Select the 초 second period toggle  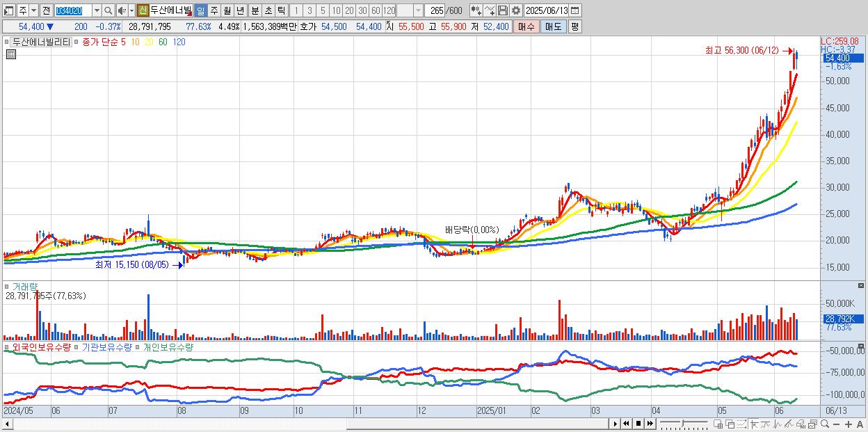[268, 10]
